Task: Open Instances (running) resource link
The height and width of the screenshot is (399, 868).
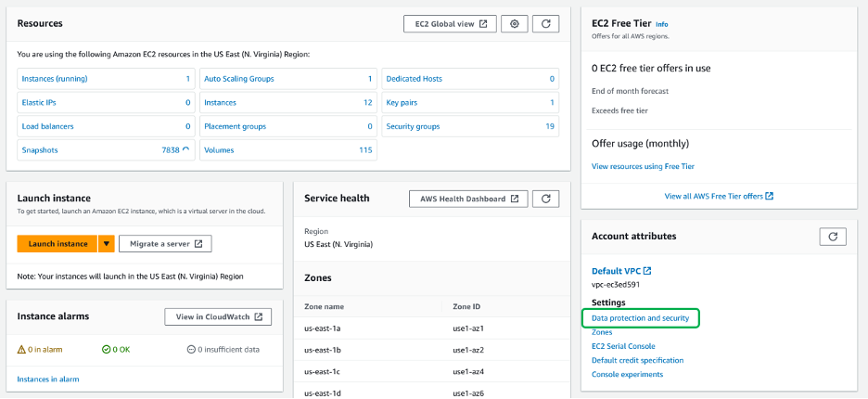Action: (x=55, y=79)
